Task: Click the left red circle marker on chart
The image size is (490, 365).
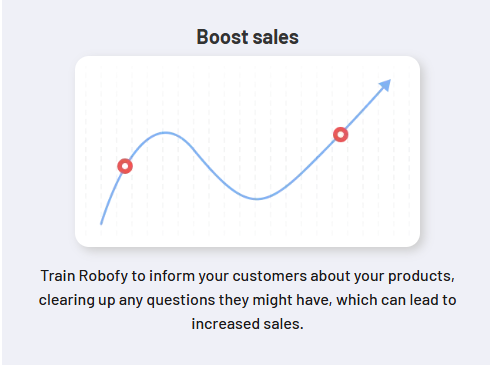Action: 125,166
